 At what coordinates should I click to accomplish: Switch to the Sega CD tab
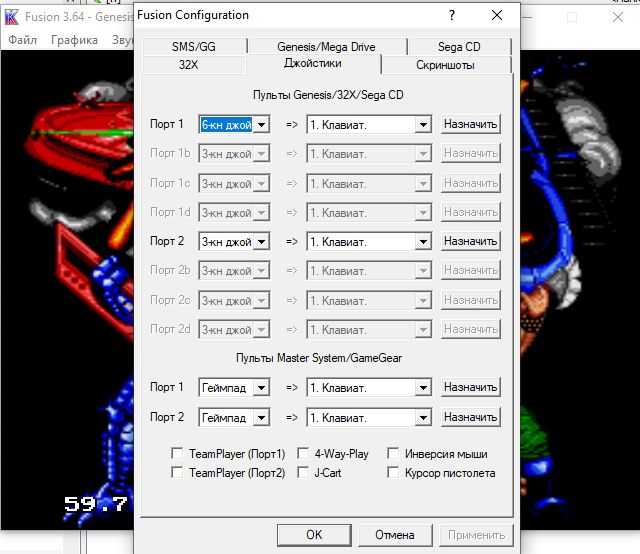point(459,47)
